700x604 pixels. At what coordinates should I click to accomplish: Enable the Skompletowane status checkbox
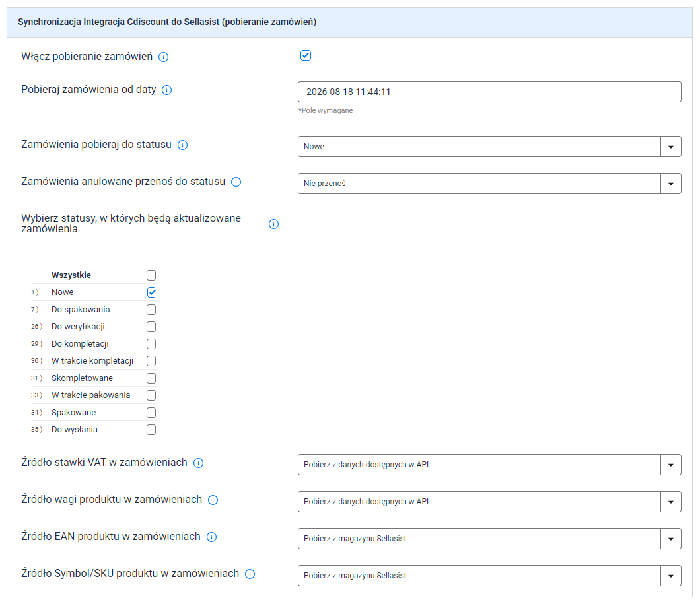pos(151,378)
